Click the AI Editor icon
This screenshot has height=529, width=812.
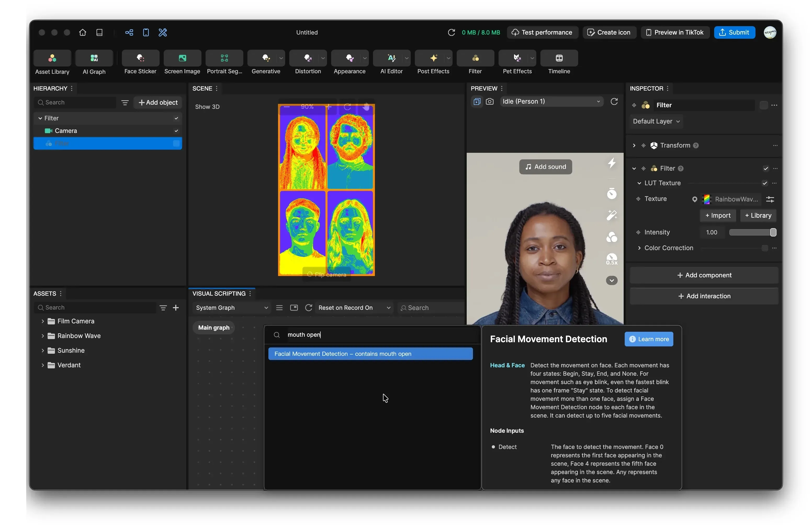391,58
